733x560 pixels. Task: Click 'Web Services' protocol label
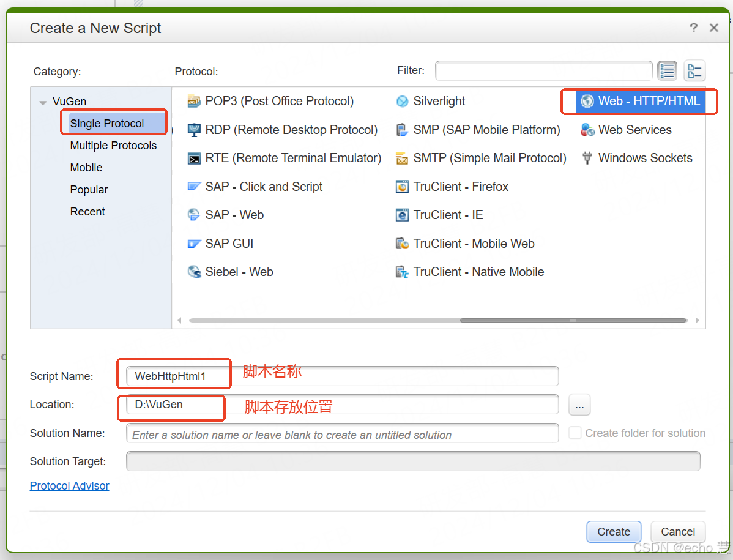pos(635,130)
